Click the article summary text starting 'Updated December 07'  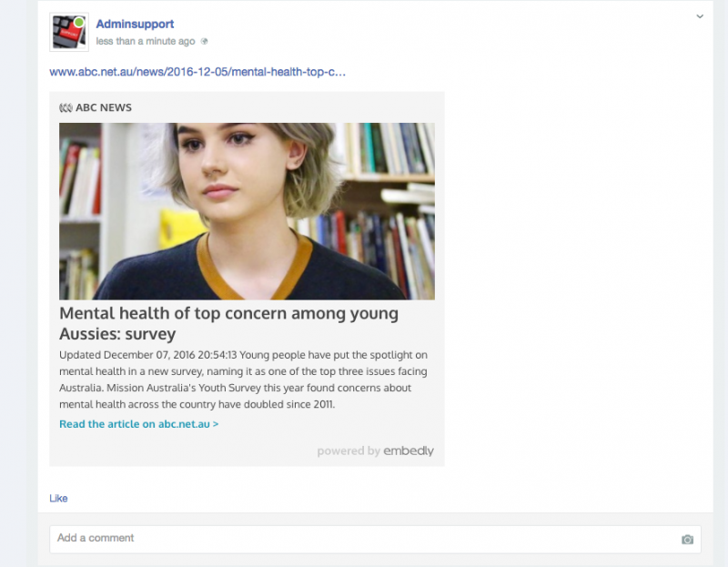[x=243, y=380]
